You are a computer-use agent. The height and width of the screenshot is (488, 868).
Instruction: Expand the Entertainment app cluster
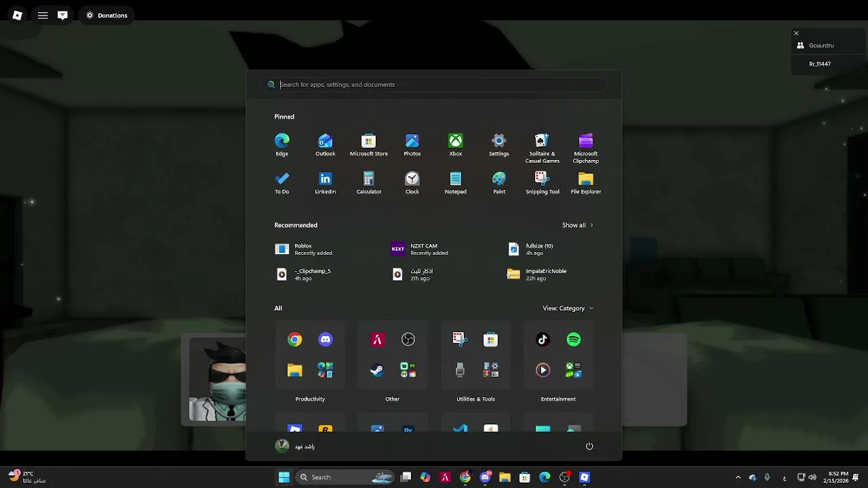pyautogui.click(x=574, y=370)
